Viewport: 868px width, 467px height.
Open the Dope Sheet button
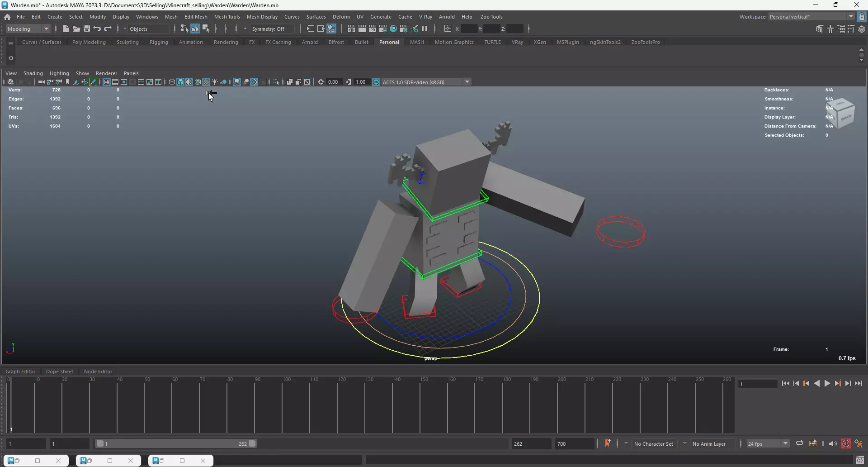coord(59,372)
